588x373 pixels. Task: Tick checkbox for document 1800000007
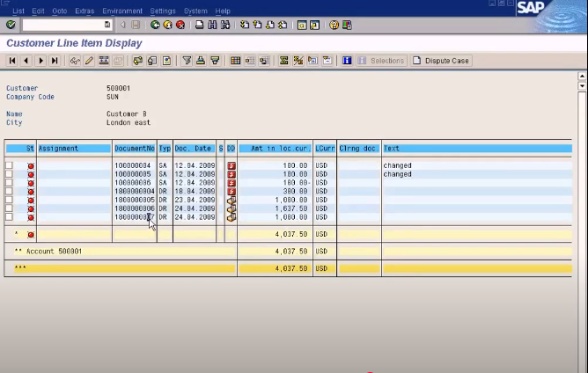tap(9, 217)
